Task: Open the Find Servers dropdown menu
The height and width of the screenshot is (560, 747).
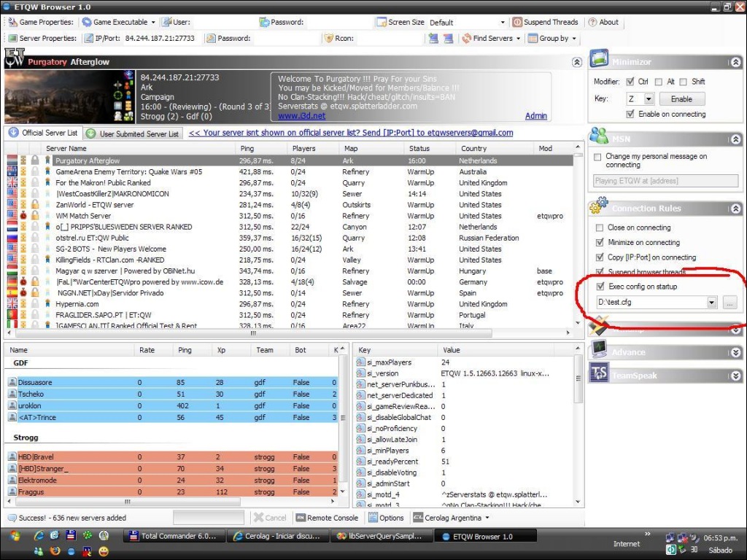Action: click(x=519, y=39)
